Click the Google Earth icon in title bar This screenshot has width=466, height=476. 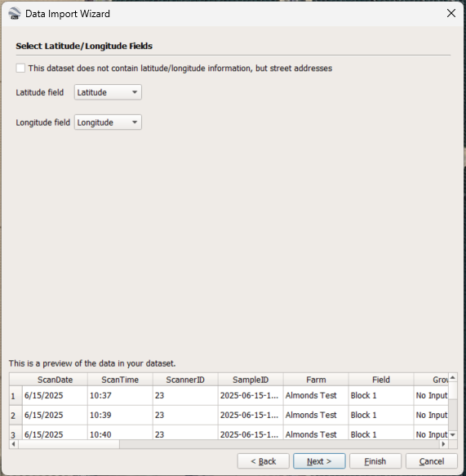(14, 14)
